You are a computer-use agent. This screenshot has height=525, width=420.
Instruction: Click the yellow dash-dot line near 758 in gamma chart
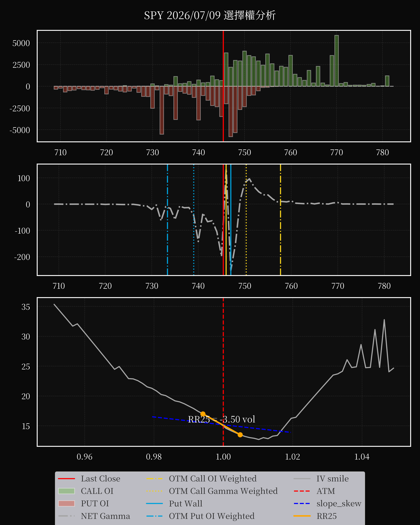point(281,220)
